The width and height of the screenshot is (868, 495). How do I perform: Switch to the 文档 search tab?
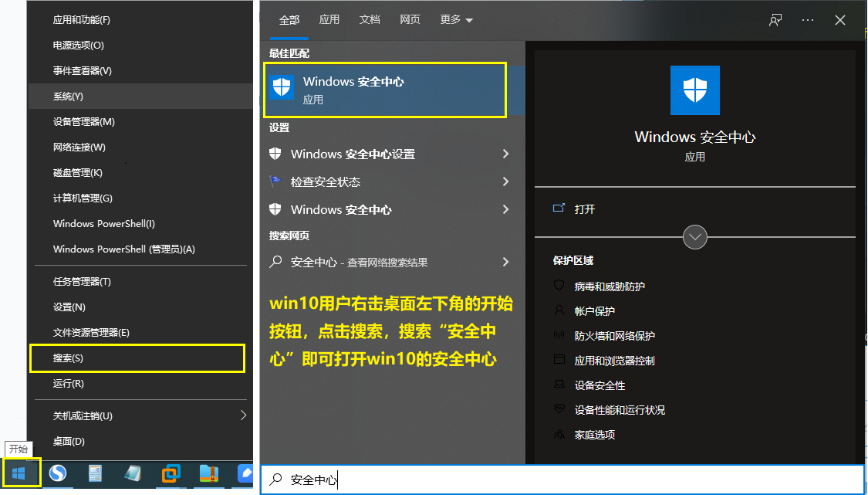tap(370, 20)
